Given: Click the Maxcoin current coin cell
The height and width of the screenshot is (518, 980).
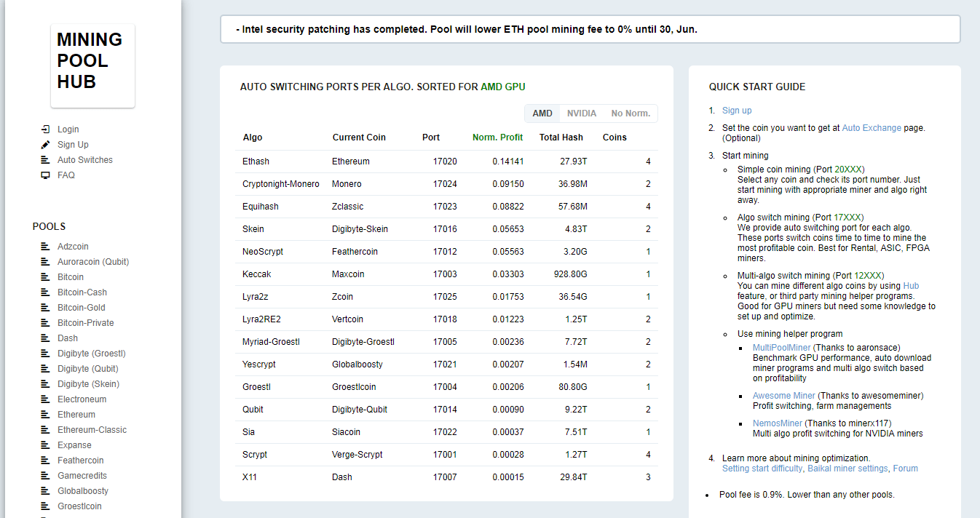Looking at the screenshot, I should tap(348, 274).
